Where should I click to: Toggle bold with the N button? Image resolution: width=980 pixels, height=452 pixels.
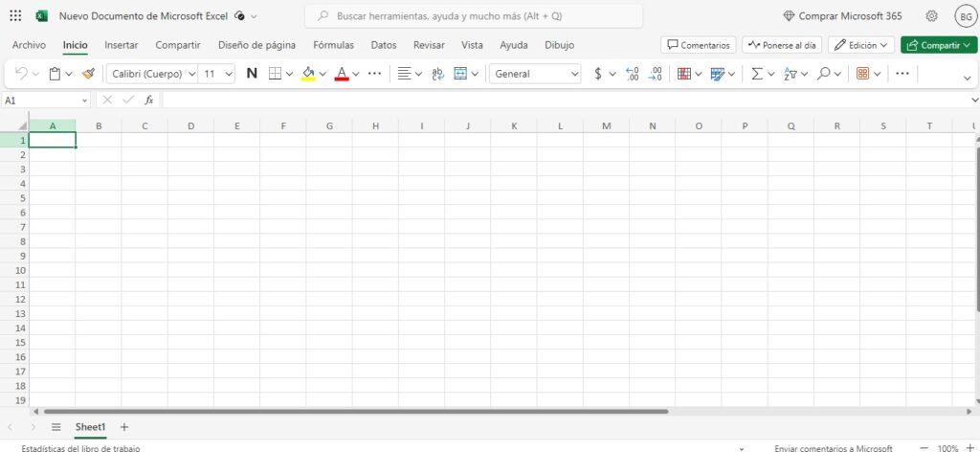(252, 74)
